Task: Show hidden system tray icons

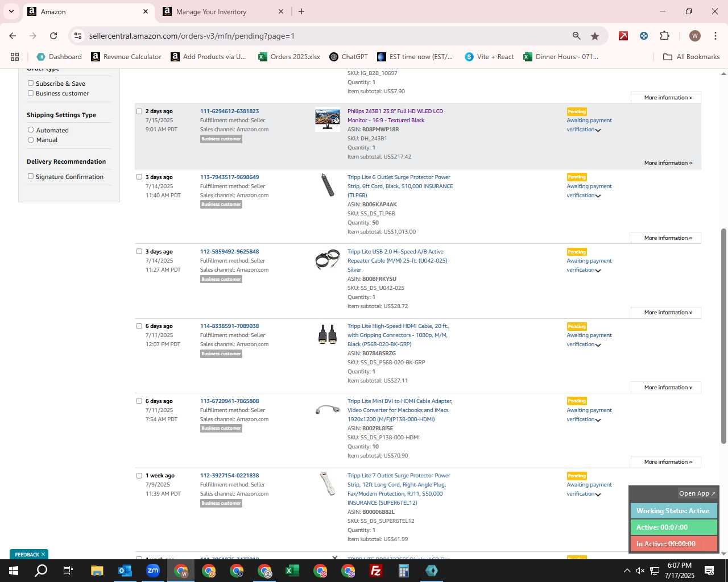Action: pyautogui.click(x=627, y=571)
